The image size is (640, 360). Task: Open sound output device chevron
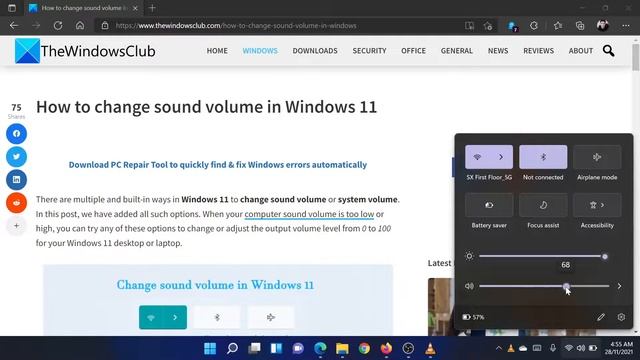pos(619,286)
